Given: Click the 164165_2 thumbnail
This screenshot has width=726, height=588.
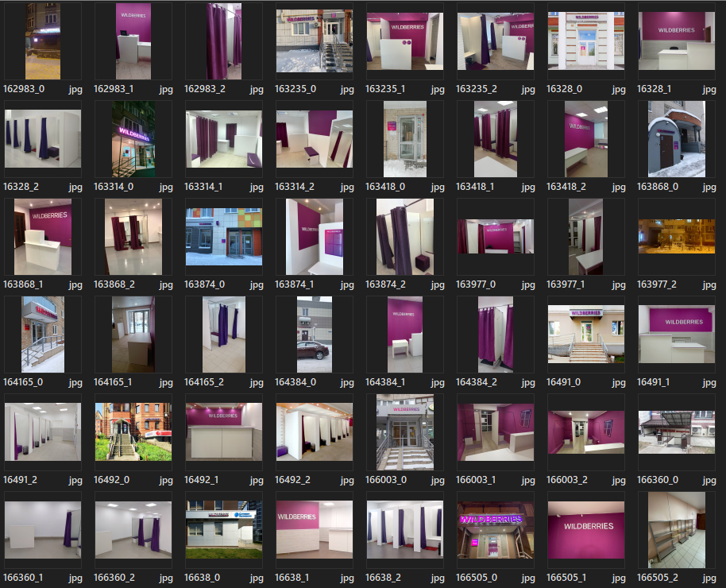Looking at the screenshot, I should click(224, 335).
